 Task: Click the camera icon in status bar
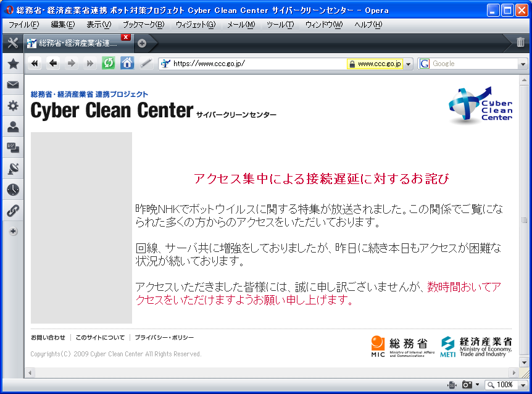tap(467, 385)
